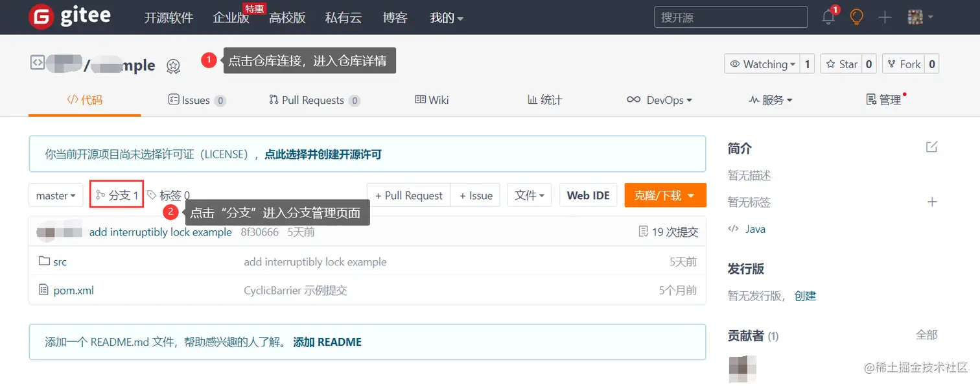Click the Gitee logo
The image size is (980, 386).
(x=69, y=17)
